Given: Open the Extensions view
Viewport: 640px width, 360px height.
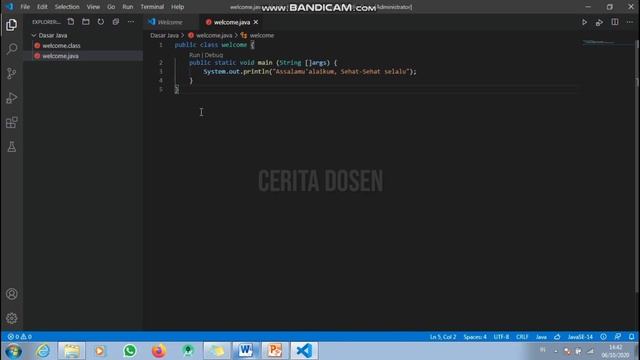Looking at the screenshot, I should click(11, 122).
